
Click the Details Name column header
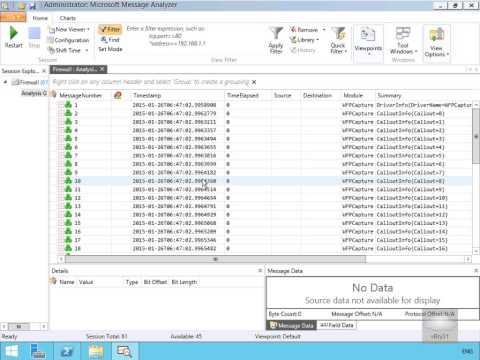[67, 282]
